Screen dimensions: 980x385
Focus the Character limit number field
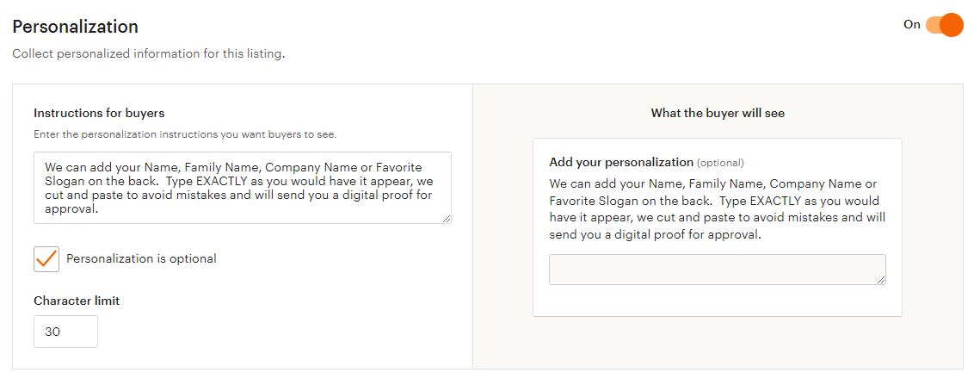(65, 332)
